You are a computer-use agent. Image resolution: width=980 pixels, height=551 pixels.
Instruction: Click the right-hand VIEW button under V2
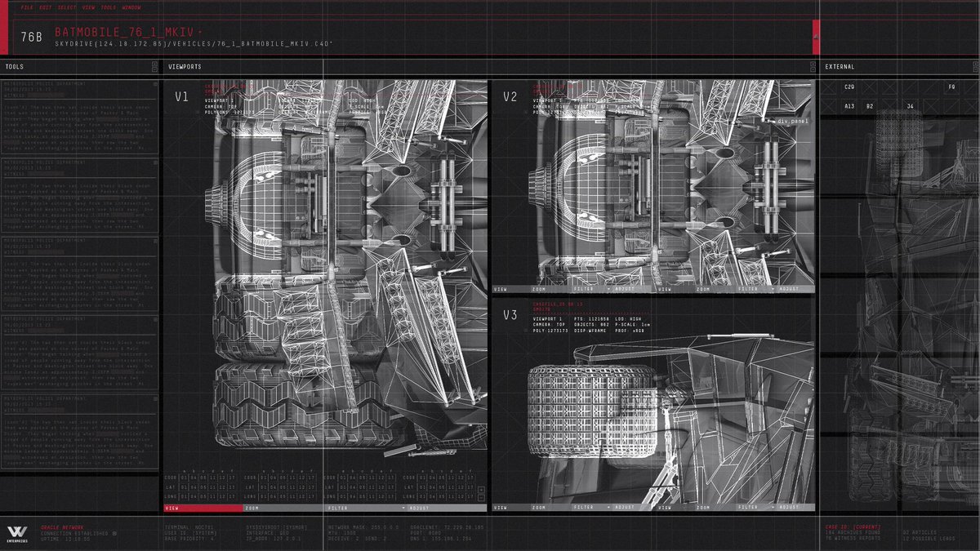[x=675, y=289]
